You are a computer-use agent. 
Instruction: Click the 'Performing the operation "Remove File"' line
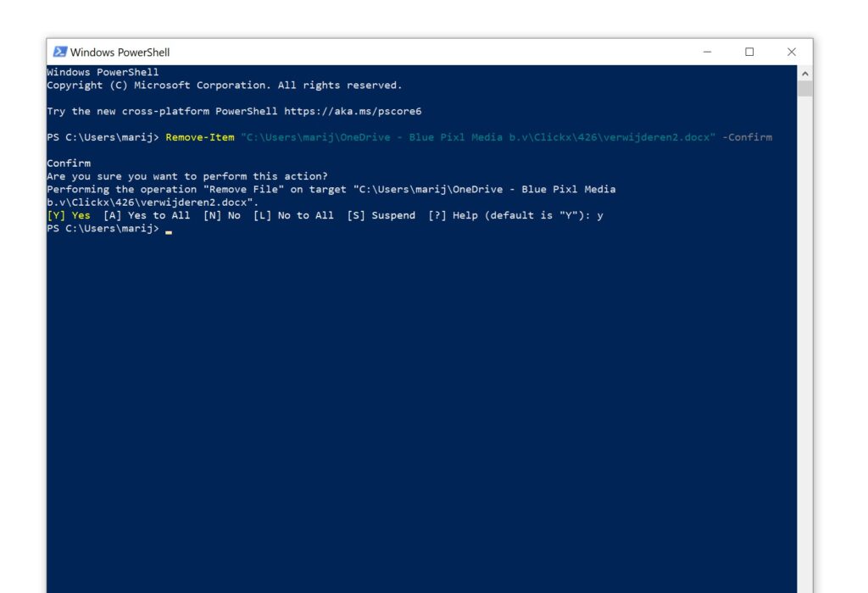(x=331, y=189)
